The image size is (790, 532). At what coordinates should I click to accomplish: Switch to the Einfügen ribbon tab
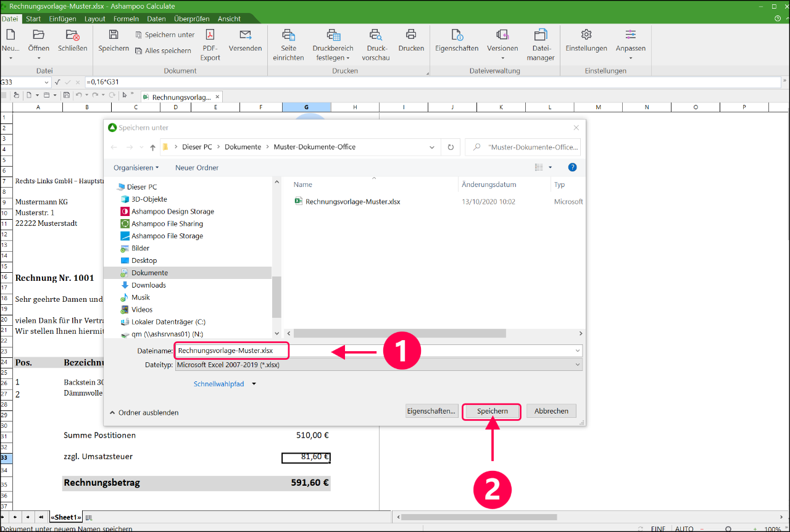(x=62, y=19)
